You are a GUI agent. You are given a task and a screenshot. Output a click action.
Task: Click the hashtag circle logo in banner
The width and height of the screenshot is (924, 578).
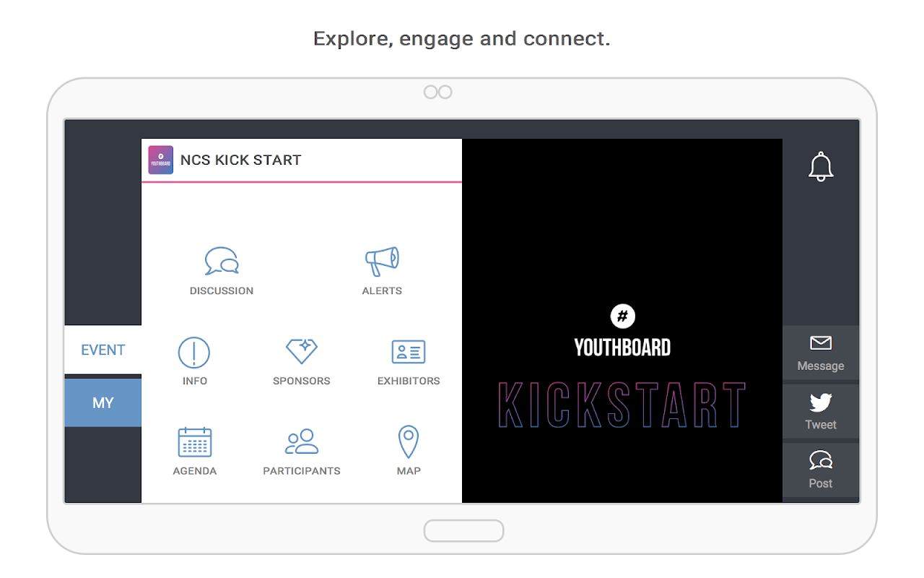point(622,316)
